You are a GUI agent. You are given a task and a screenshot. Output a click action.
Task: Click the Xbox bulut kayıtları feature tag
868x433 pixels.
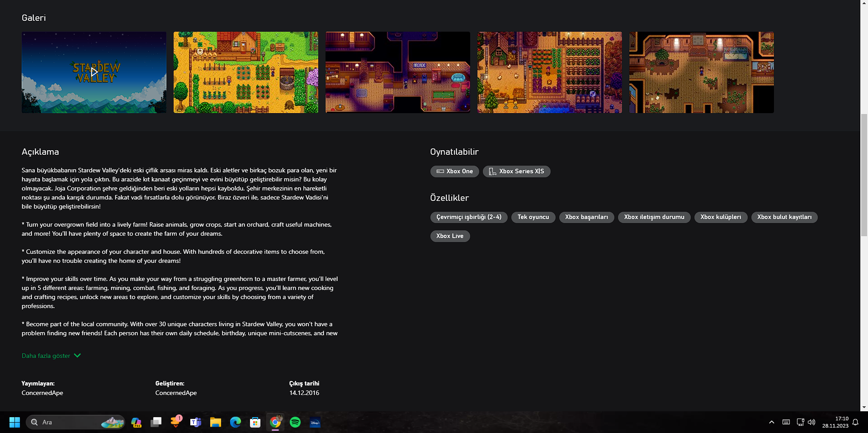(784, 217)
